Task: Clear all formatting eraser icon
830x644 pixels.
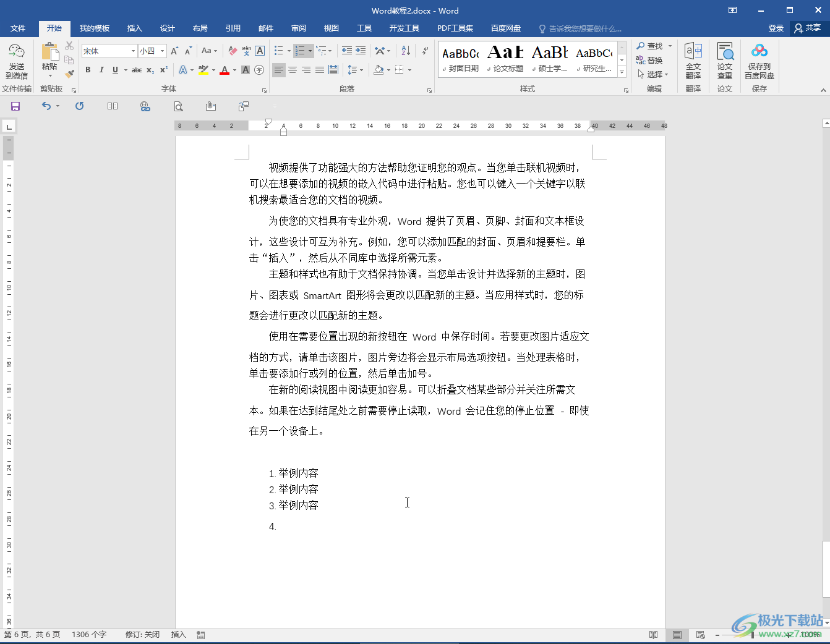Action: point(233,51)
